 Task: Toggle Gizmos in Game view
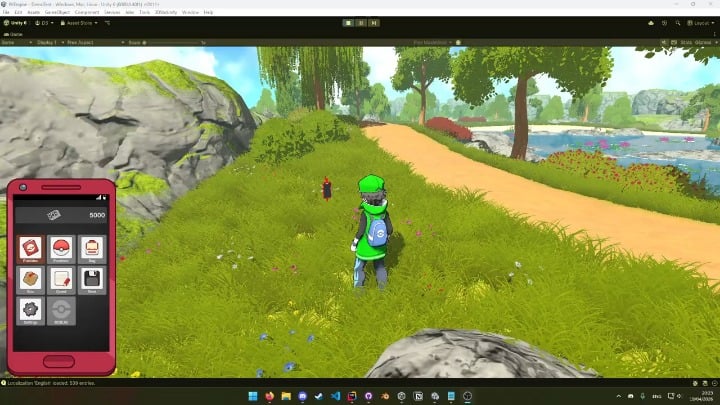(x=703, y=43)
